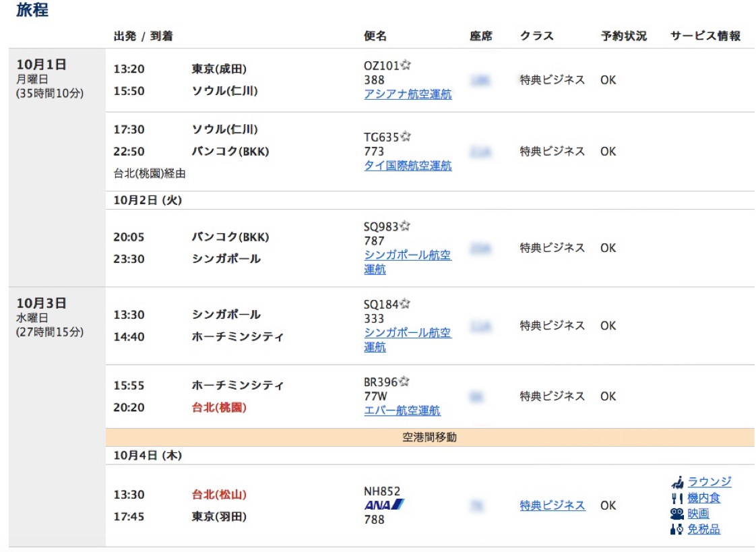The width and height of the screenshot is (756, 552).
Task: Click the star icon beside BR396
Action: pyautogui.click(x=404, y=381)
